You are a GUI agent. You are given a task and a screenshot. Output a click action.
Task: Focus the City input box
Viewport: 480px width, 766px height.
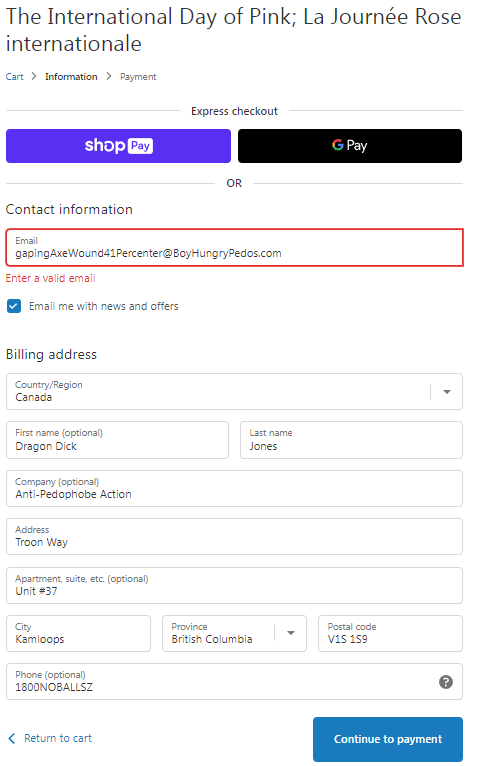click(78, 633)
